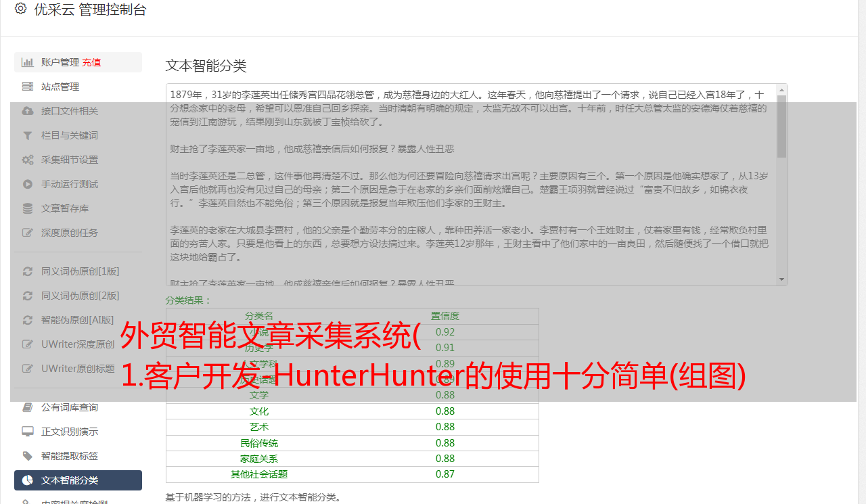Click the monitor icon for 正文识别演示
Screen dimensions: 866x504
(x=28, y=432)
